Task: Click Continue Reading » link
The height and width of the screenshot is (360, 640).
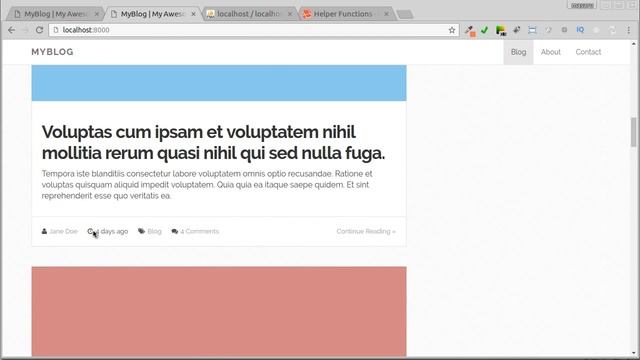Action: (366, 231)
